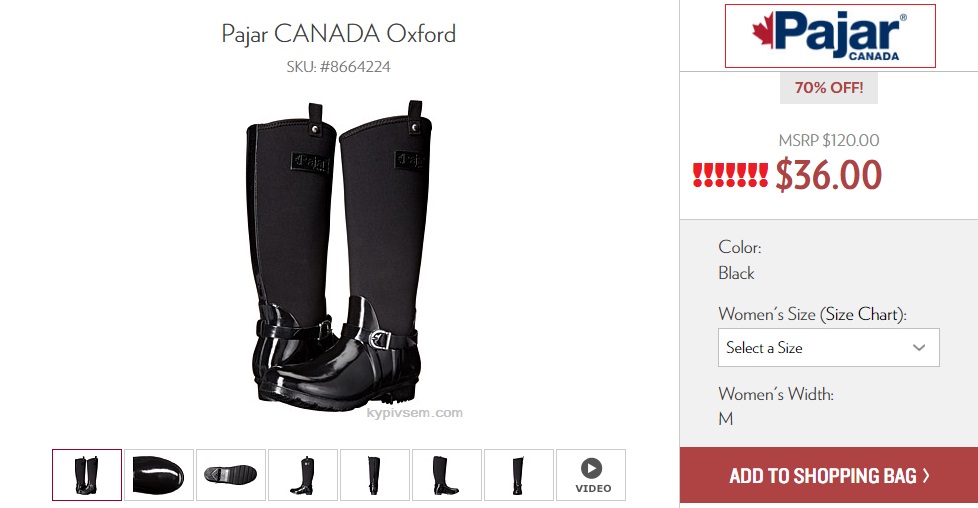Open the seventh thumbnail, slim boot view

519,475
